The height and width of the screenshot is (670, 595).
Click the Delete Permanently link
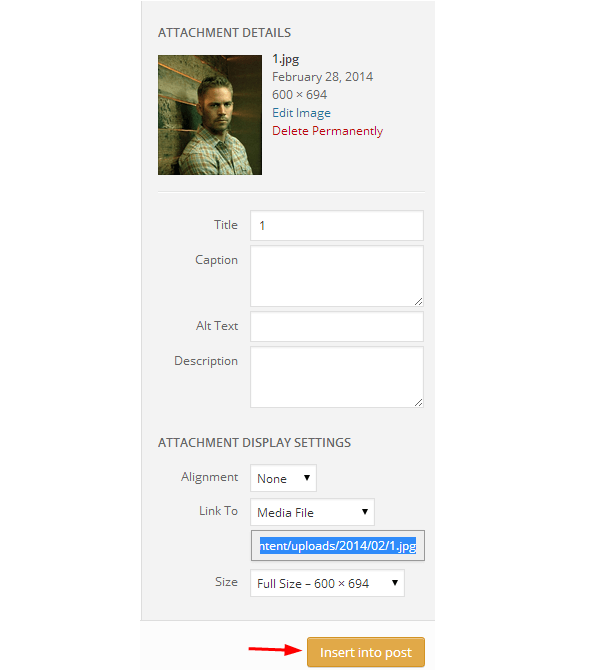point(327,131)
